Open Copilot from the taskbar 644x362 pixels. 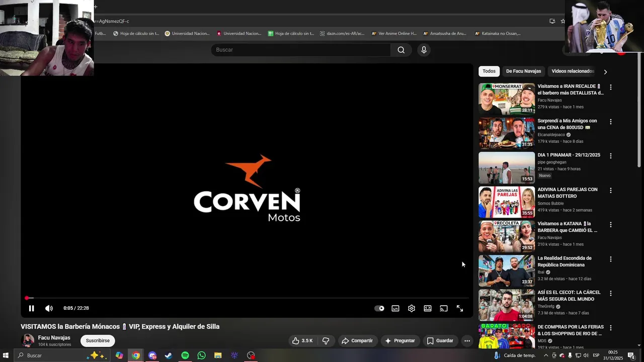tap(119, 355)
